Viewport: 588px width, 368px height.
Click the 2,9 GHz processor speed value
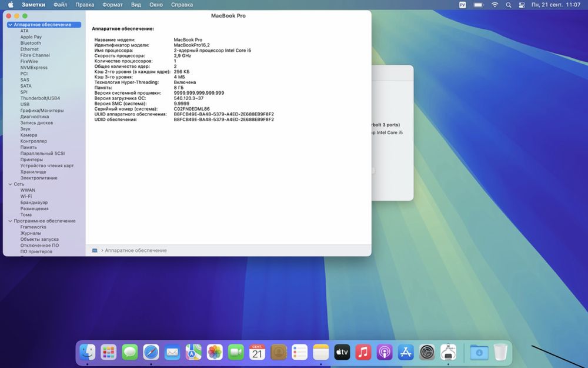[182, 55]
